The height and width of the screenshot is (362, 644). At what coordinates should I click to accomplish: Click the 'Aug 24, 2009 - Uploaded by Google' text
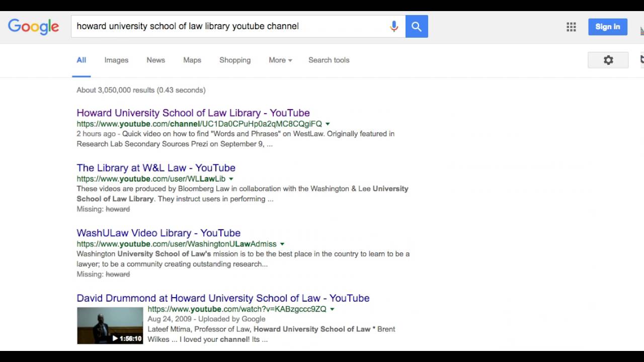coord(206,319)
